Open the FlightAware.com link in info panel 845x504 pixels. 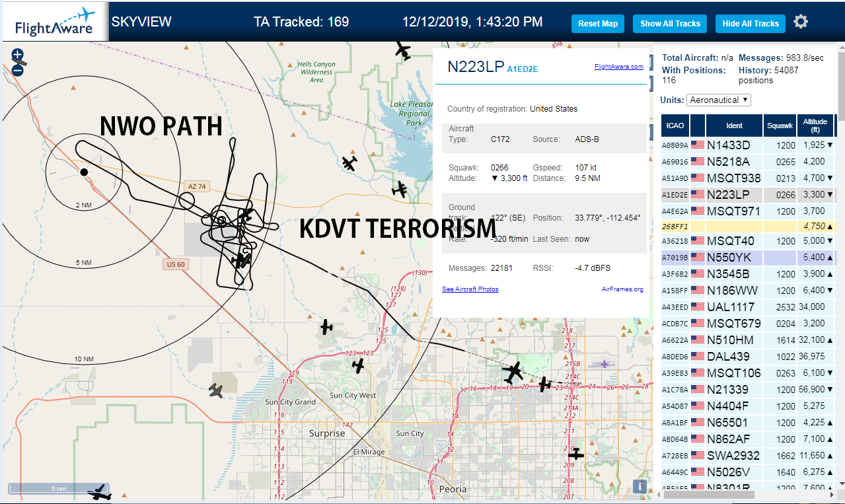pyautogui.click(x=618, y=67)
